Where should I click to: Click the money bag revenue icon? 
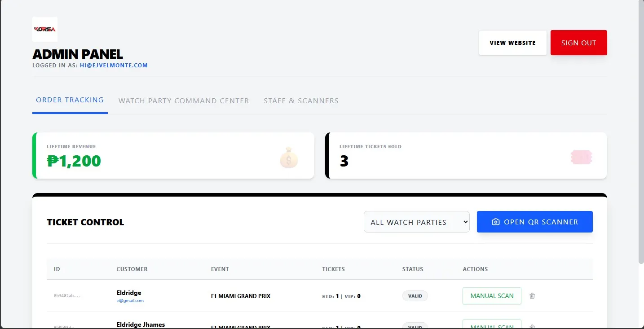(x=289, y=158)
